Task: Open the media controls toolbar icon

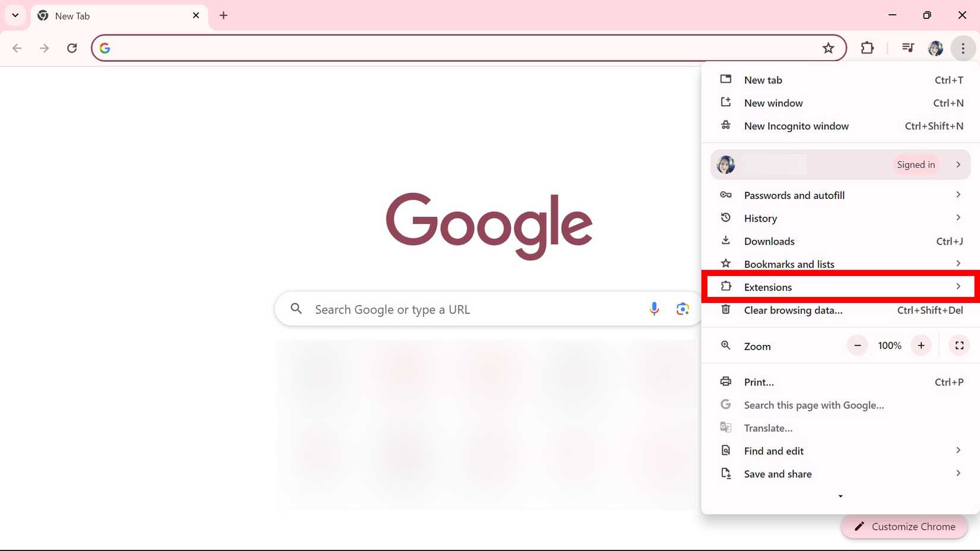Action: [x=908, y=48]
